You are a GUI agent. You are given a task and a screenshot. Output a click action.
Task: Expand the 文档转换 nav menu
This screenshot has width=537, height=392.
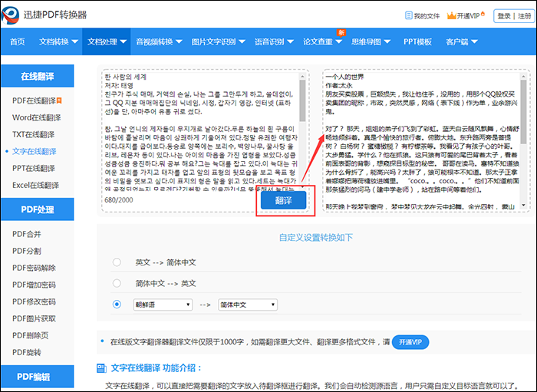(x=58, y=41)
